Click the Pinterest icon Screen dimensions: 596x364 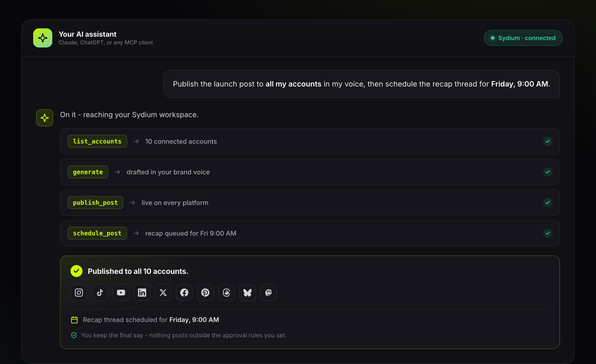click(x=206, y=293)
